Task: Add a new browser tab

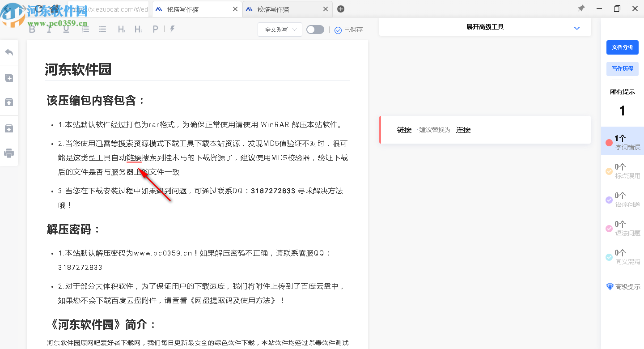Action: coord(341,9)
